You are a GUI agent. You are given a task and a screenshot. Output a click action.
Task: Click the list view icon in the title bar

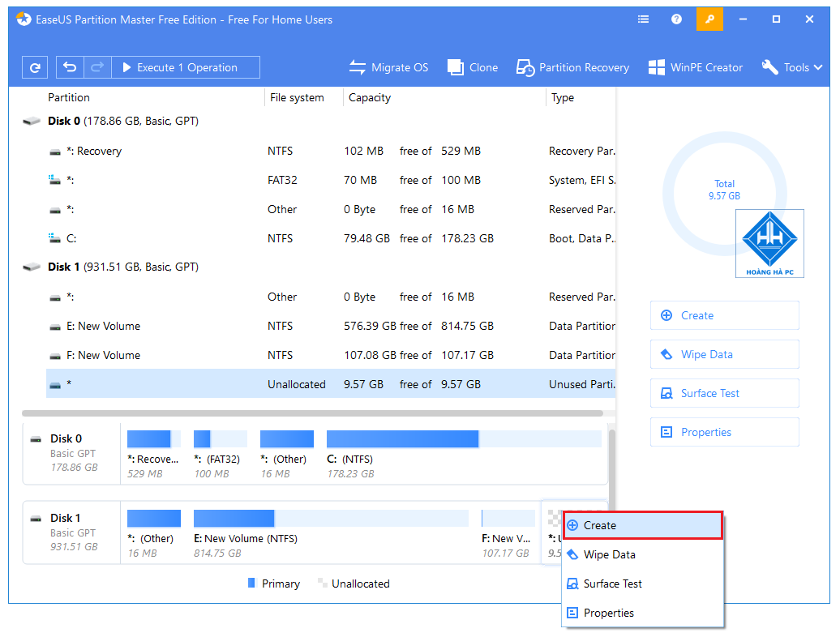tap(643, 19)
